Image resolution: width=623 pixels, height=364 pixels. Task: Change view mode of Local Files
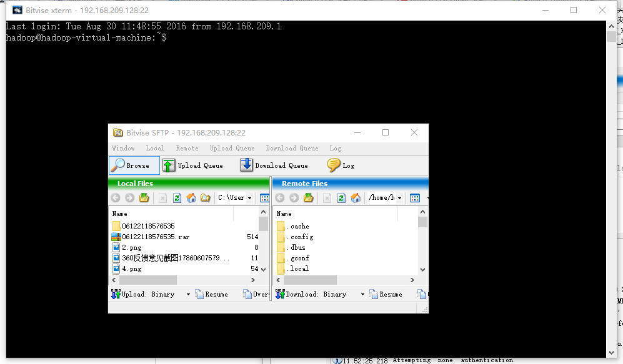coord(264,198)
